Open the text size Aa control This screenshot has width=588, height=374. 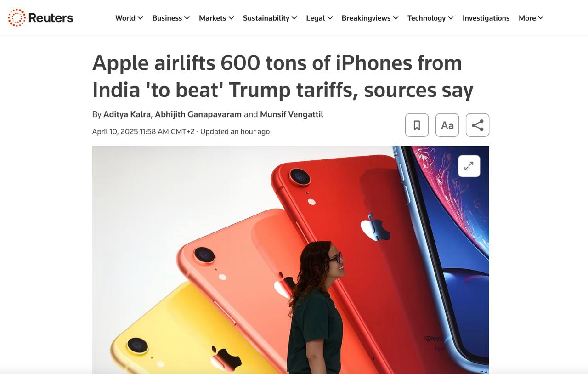coord(447,125)
